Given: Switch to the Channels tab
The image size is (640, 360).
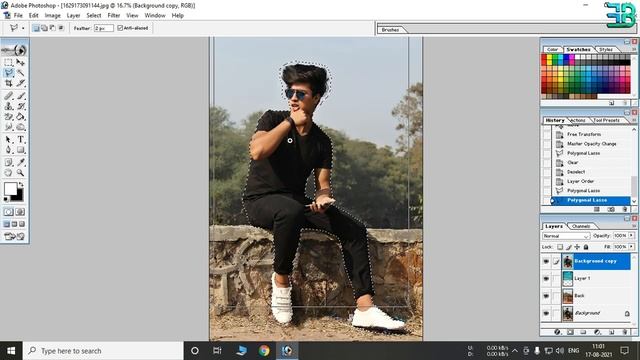Looking at the screenshot, I should [580, 226].
